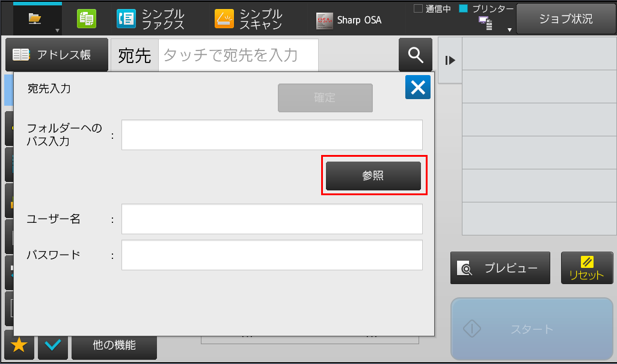Open the folder mode icon in top bar
This screenshot has width=617, height=364.
click(x=35, y=18)
